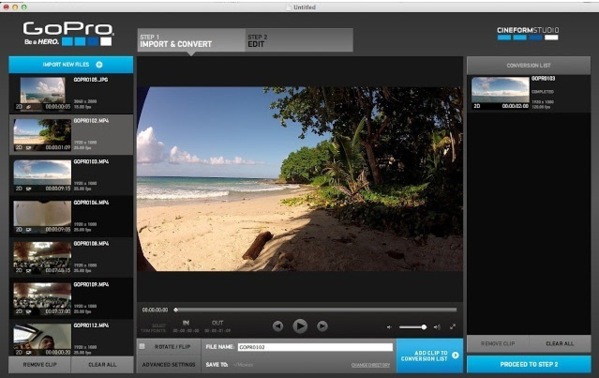Click the macOS green zoom button
The height and width of the screenshot is (378, 599).
pyautogui.click(x=24, y=7)
